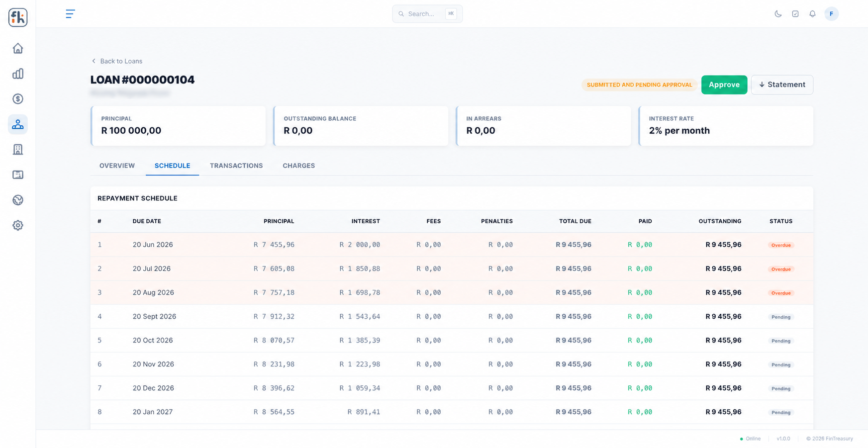Approve the loan
The height and width of the screenshot is (448, 868).
724,85
